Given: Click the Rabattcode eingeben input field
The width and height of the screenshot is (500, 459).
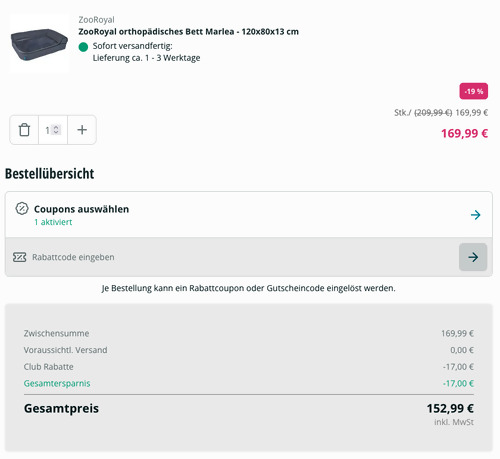Looking at the screenshot, I should click(232, 257).
